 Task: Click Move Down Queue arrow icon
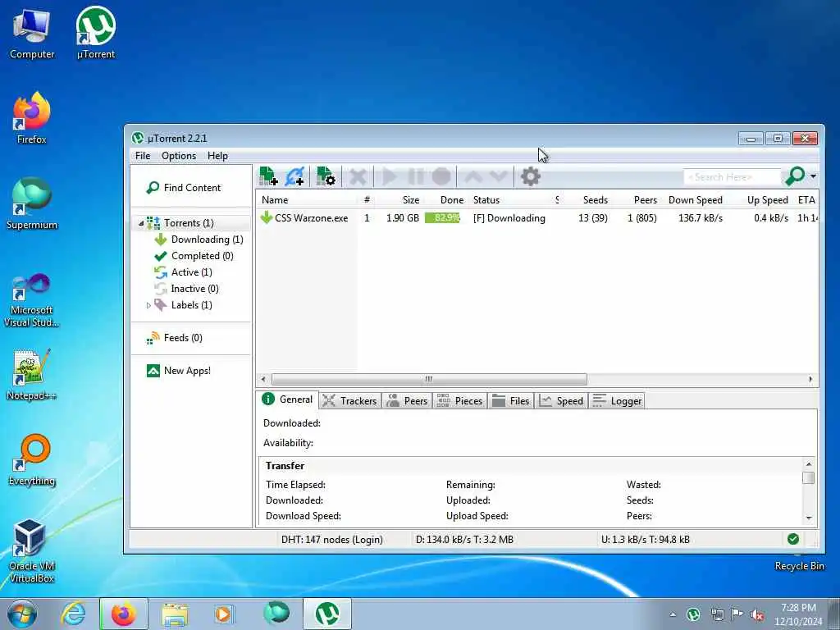tap(498, 176)
